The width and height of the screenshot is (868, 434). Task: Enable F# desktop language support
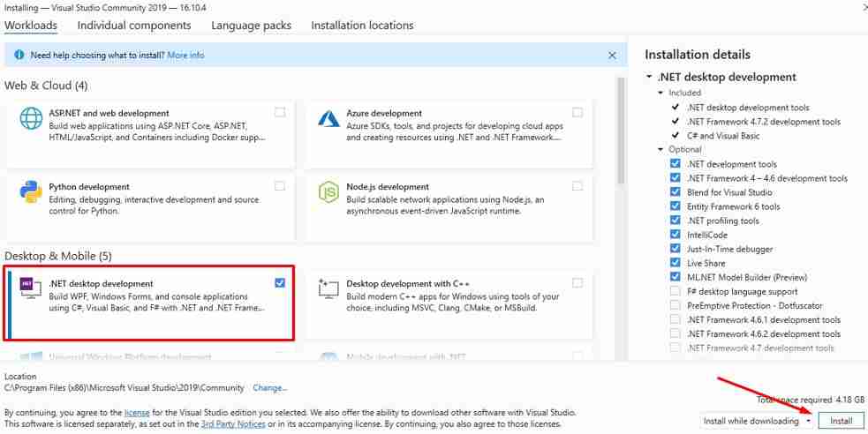pyautogui.click(x=676, y=291)
